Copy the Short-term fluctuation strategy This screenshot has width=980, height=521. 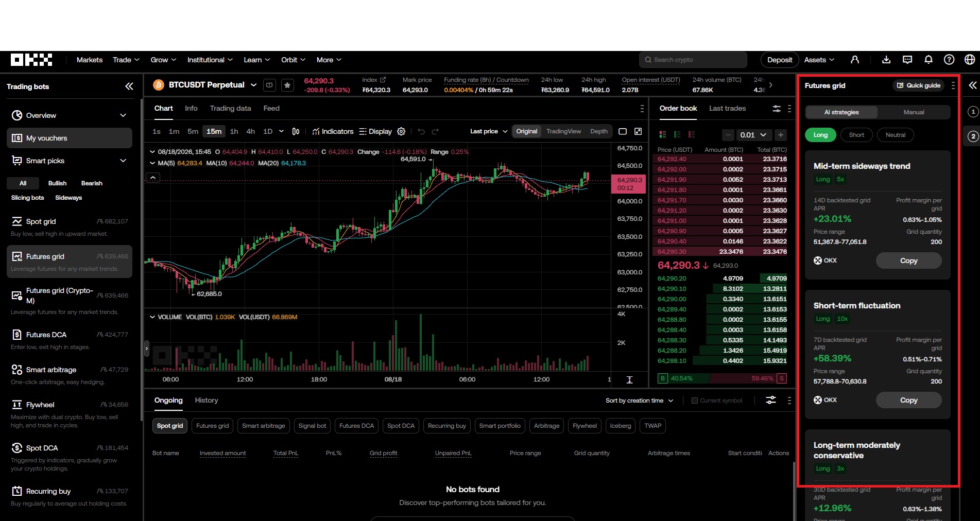tap(908, 400)
